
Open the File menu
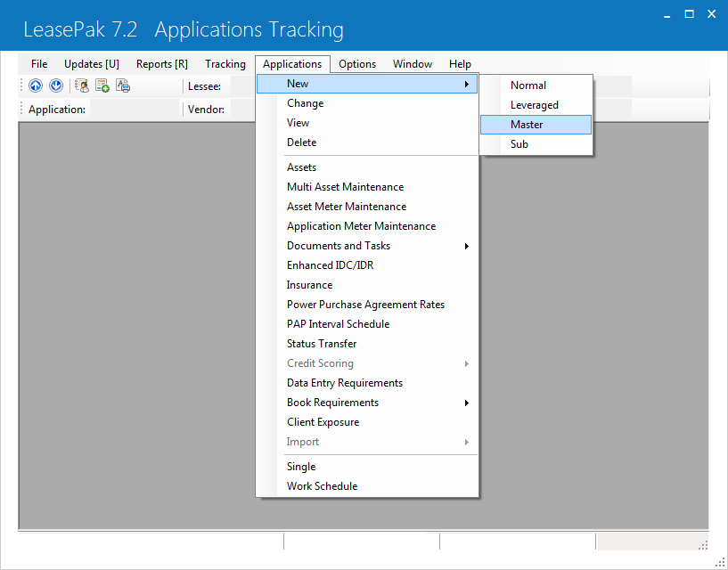pyautogui.click(x=39, y=64)
